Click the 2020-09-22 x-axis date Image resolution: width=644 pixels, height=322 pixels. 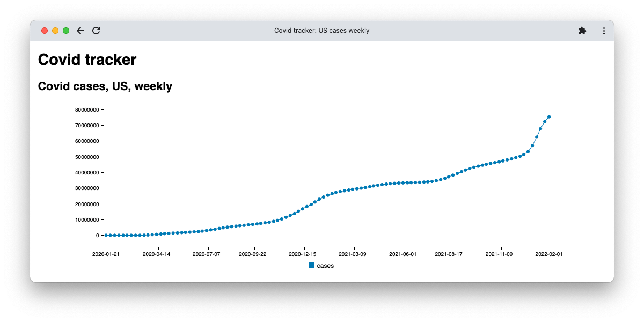click(x=253, y=254)
